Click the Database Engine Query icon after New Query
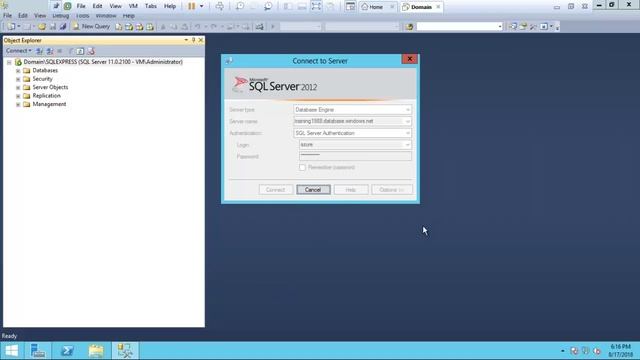 pyautogui.click(x=118, y=27)
